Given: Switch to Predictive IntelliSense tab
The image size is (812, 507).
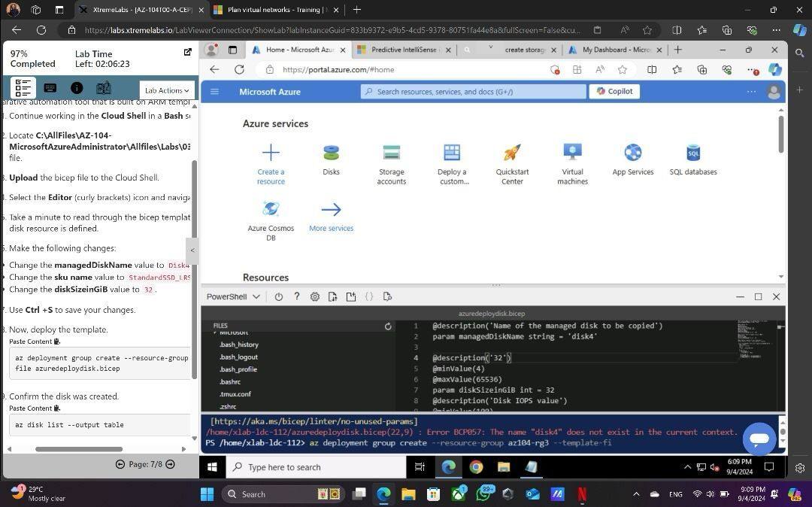Looking at the screenshot, I should [404, 50].
